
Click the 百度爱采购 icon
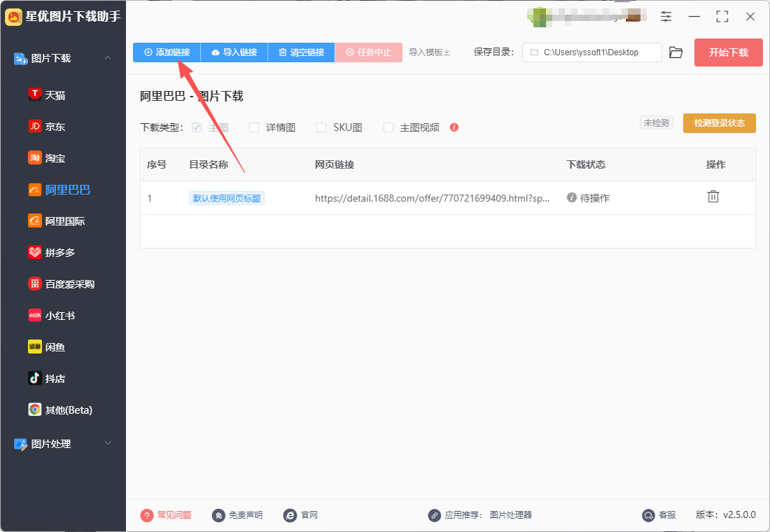35,283
